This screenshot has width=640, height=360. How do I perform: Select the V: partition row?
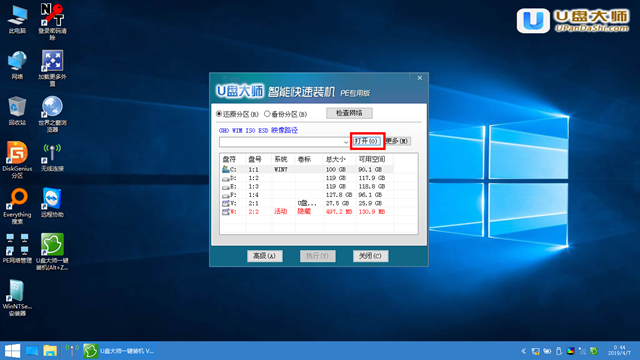coord(307,203)
